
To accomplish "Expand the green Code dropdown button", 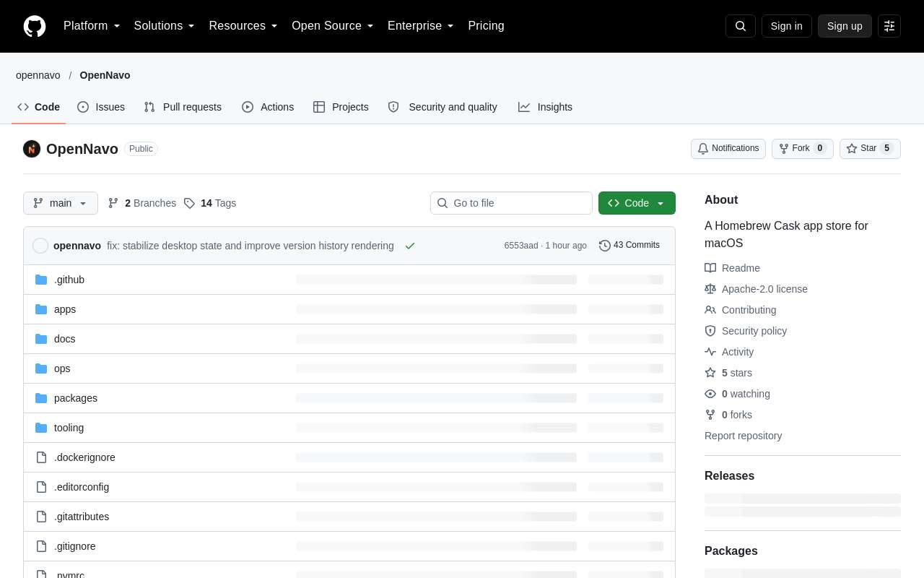I will point(637,203).
